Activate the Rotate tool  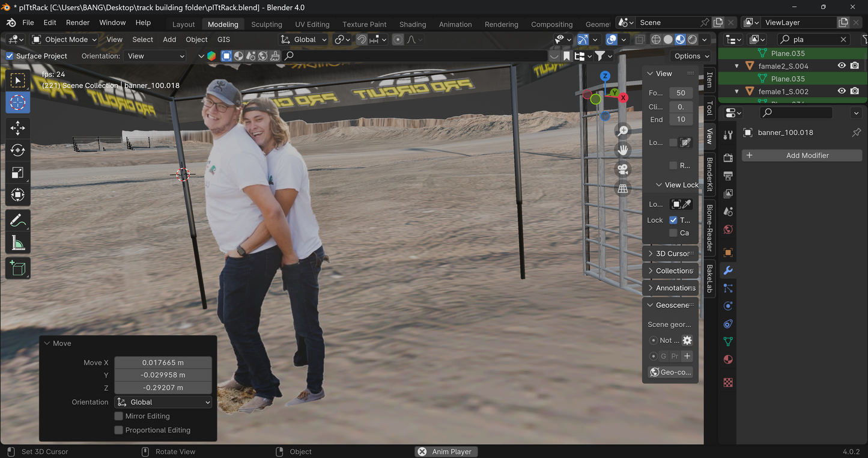[x=17, y=150]
